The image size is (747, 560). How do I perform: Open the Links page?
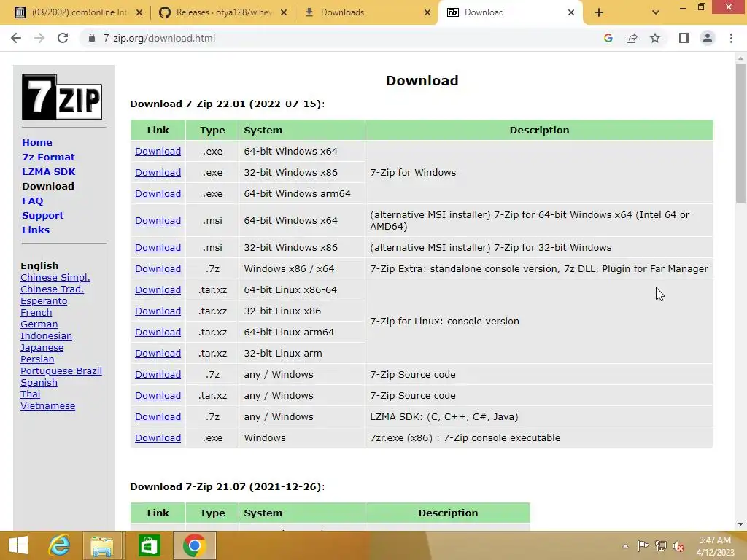[x=36, y=230]
